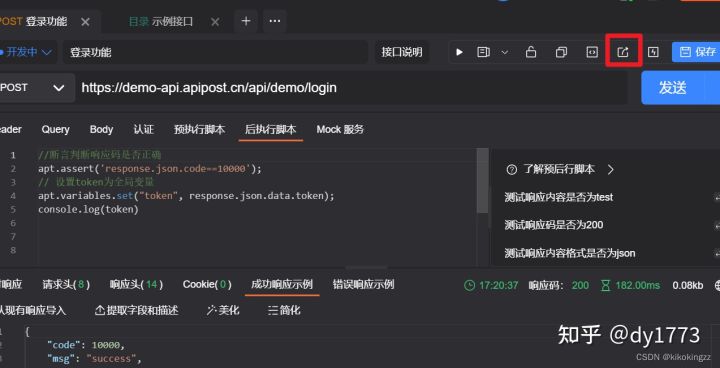Select the 后执行脚本 post-script tab
Image resolution: width=720 pixels, height=368 pixels.
(x=270, y=130)
